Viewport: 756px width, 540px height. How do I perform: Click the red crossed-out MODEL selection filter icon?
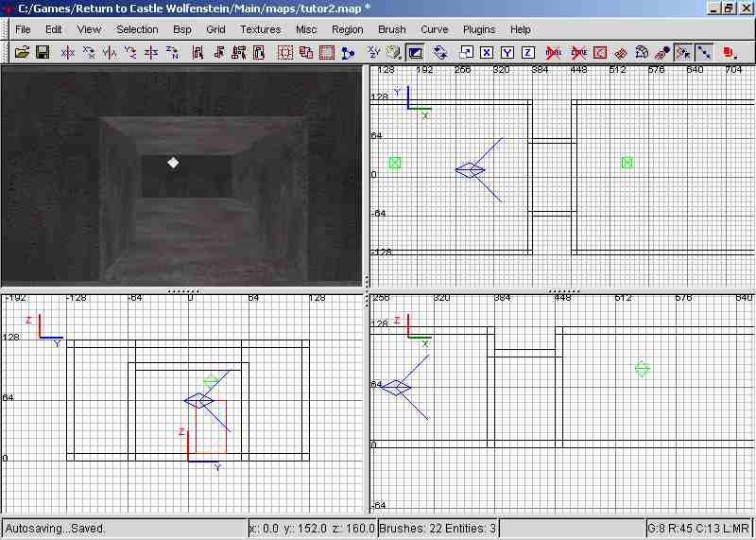[554, 52]
